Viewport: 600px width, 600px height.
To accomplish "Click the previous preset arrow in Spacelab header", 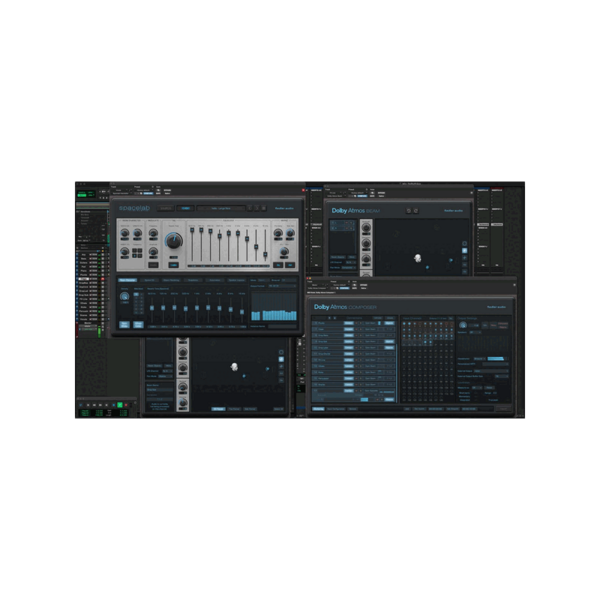I will [249, 208].
